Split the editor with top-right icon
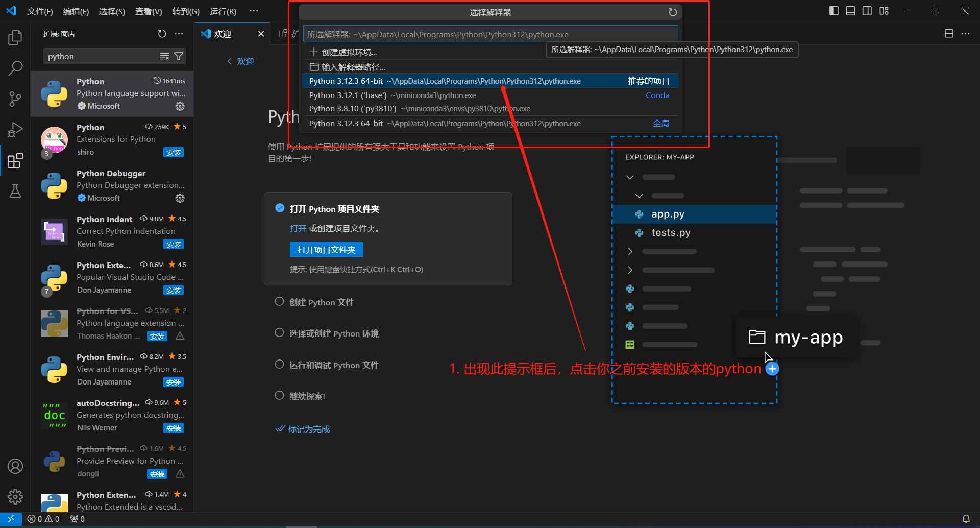 tap(949, 34)
